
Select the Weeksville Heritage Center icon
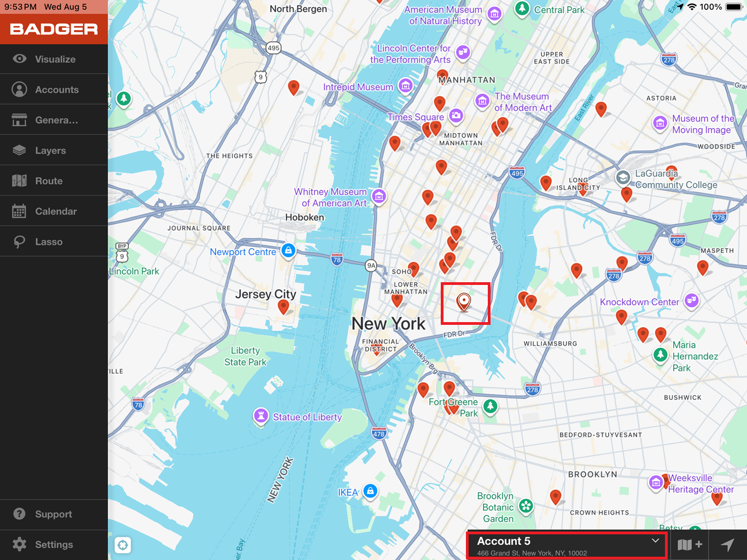coord(656,483)
